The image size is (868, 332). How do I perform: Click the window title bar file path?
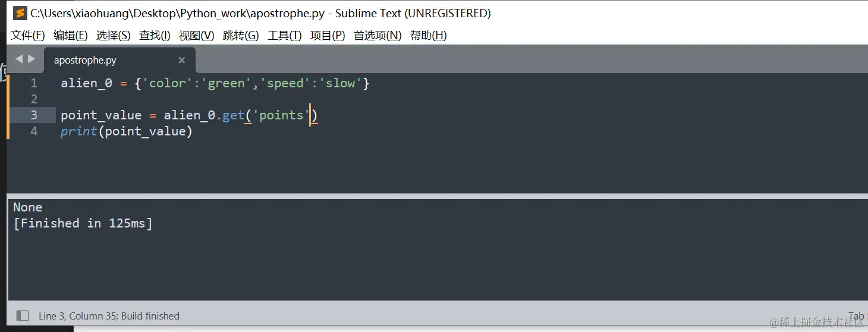(177, 13)
